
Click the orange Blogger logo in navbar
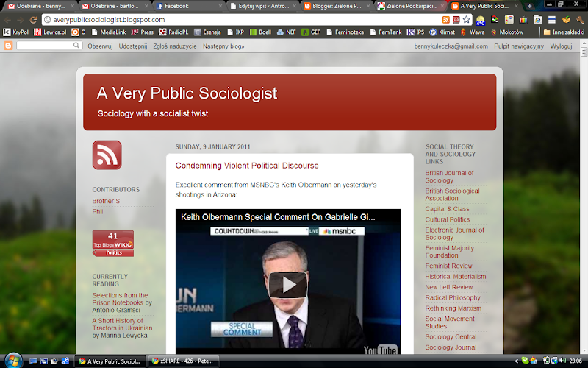tap(8, 46)
